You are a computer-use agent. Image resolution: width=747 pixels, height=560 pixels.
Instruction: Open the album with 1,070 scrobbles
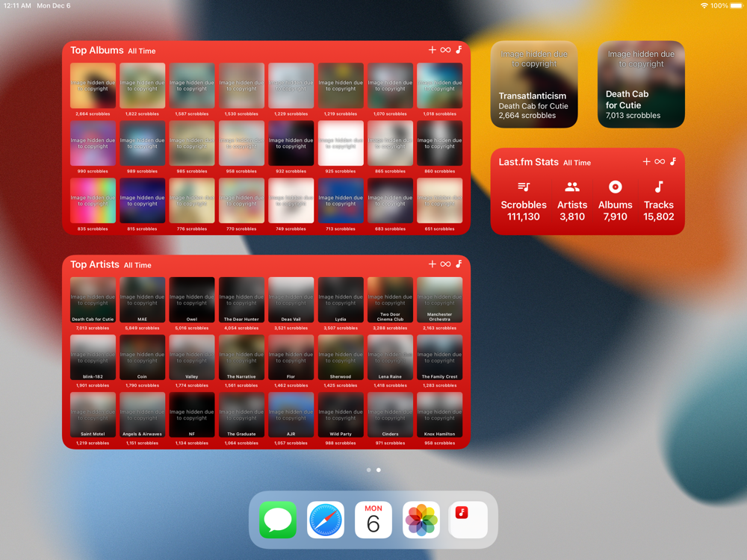tap(390, 86)
